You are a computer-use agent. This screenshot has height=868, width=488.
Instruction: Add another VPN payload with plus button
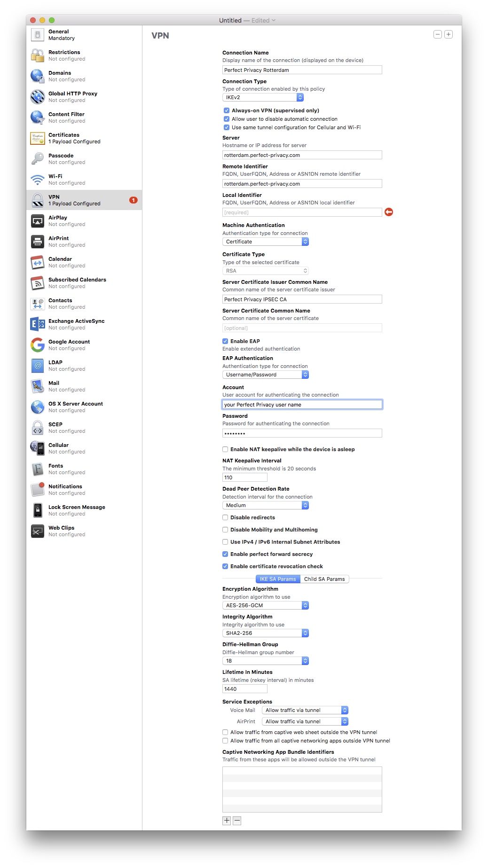(x=449, y=34)
